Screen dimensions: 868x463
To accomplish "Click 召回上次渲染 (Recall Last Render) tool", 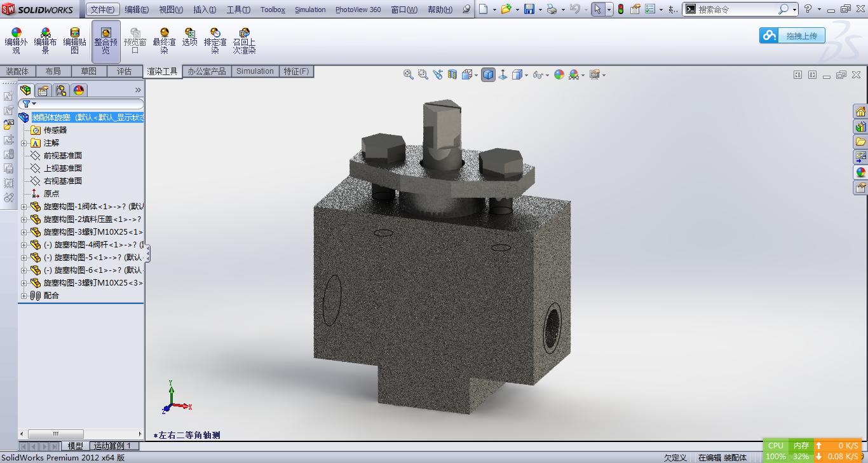I will (x=245, y=41).
